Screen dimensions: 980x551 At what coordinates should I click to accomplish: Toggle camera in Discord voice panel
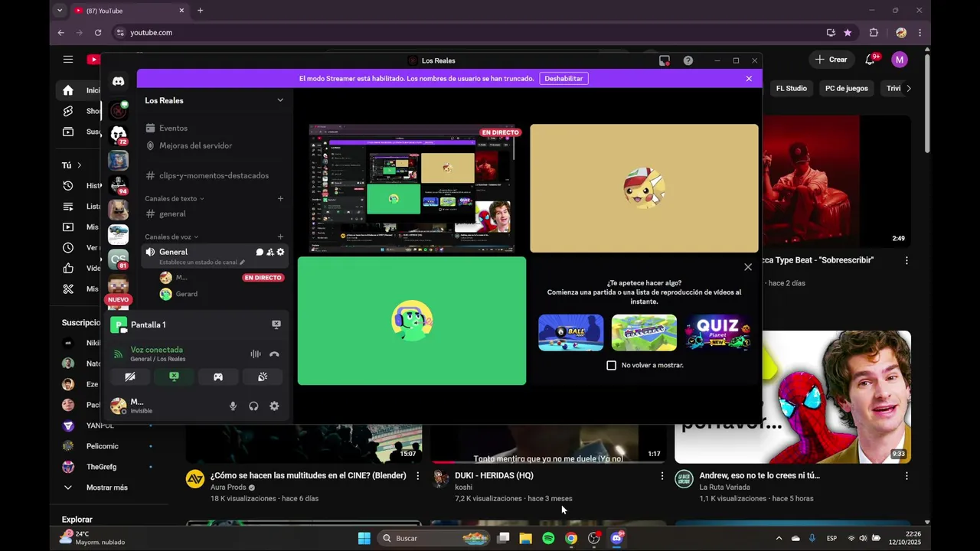click(x=129, y=377)
